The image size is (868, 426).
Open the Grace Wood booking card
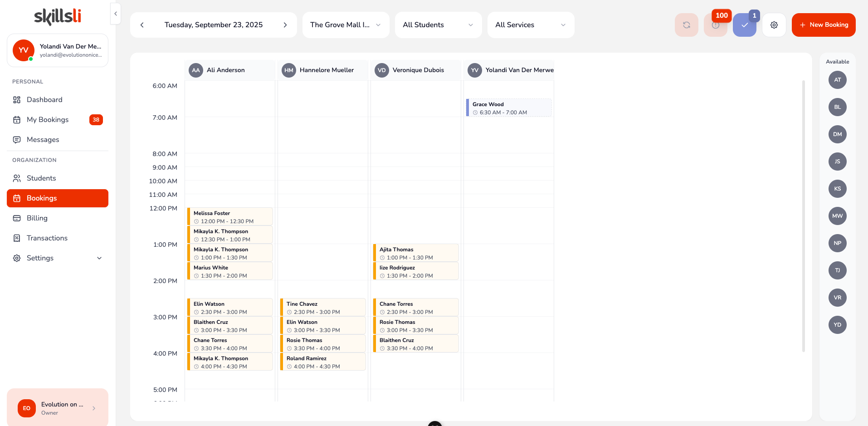click(x=509, y=108)
